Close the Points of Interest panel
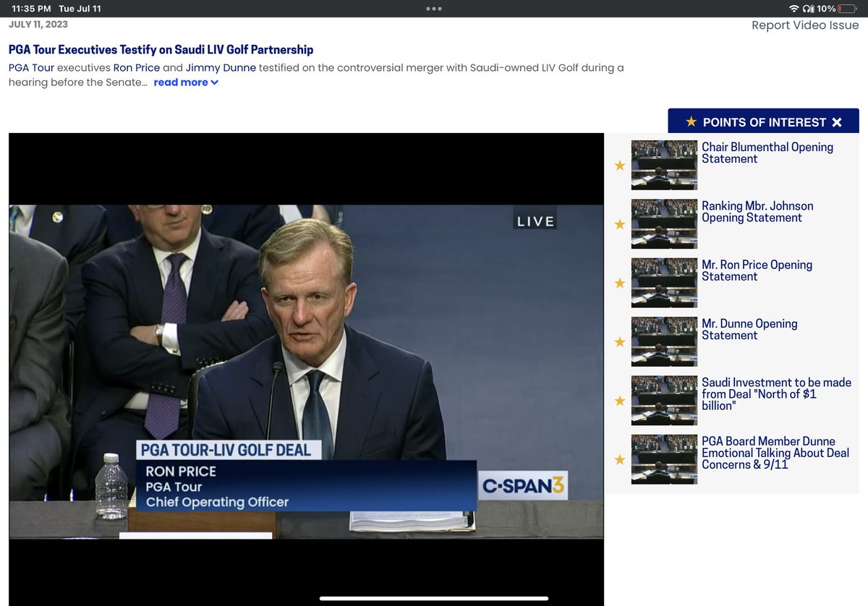The width and height of the screenshot is (868, 606). click(837, 122)
